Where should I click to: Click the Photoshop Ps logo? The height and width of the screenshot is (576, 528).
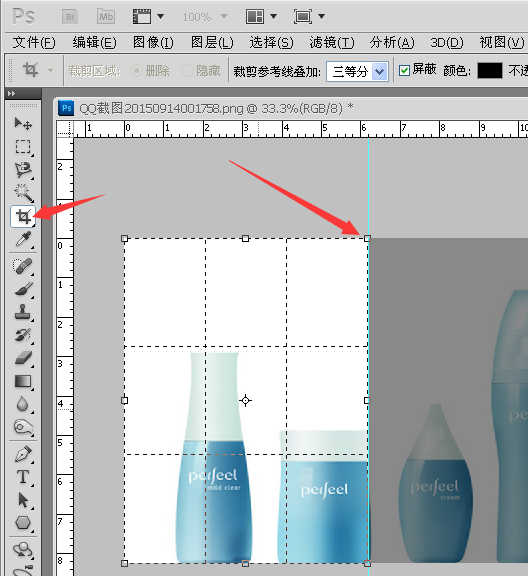pos(24,17)
